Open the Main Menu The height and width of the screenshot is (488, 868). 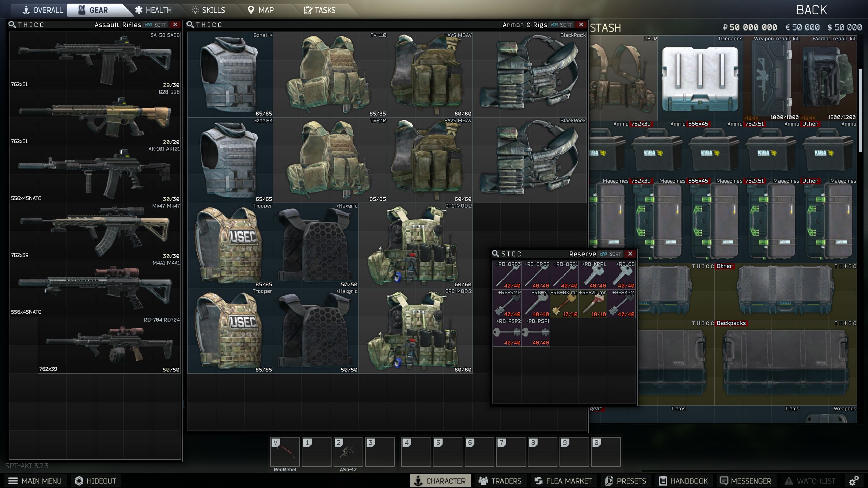pyautogui.click(x=35, y=481)
